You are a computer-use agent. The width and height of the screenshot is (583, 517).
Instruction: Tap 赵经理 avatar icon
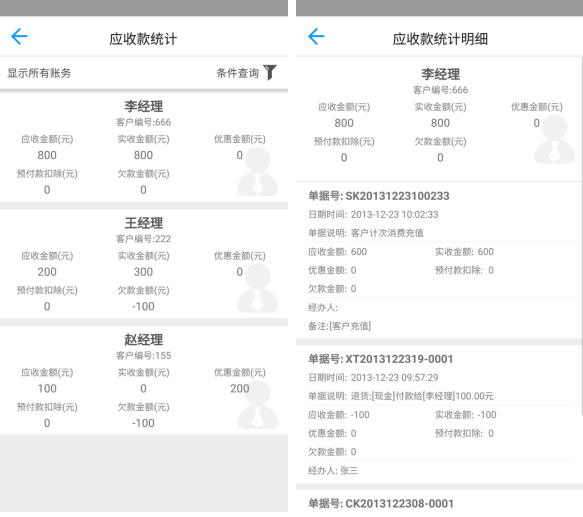pos(257,405)
